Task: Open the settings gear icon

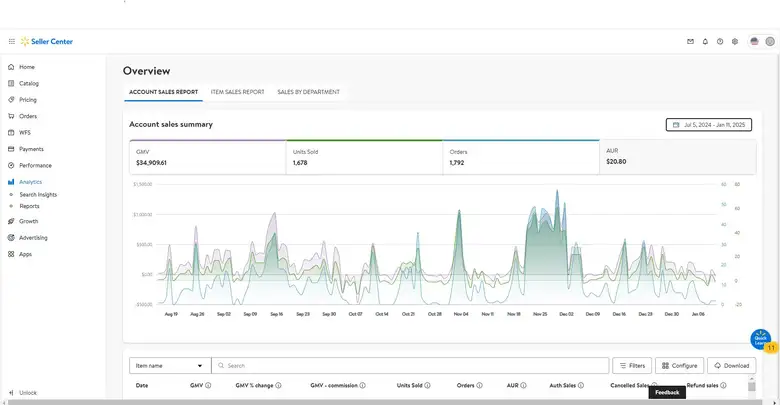Action: tap(735, 42)
